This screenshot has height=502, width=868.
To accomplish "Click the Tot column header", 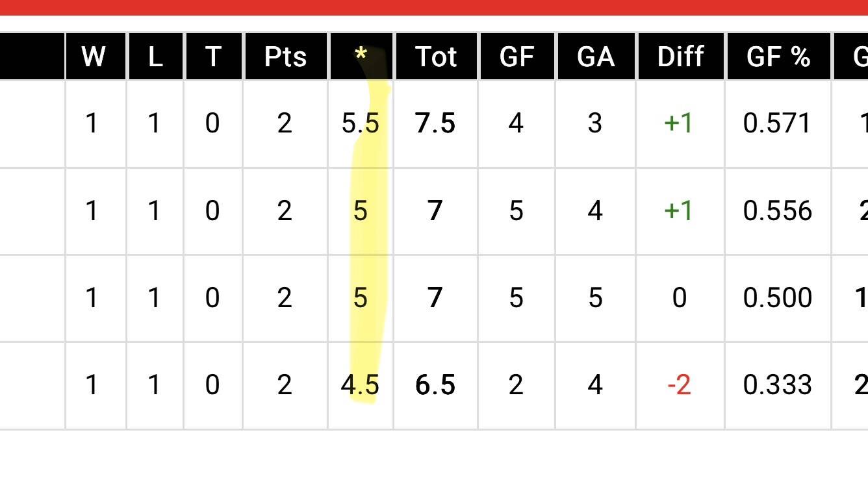I will [436, 57].
